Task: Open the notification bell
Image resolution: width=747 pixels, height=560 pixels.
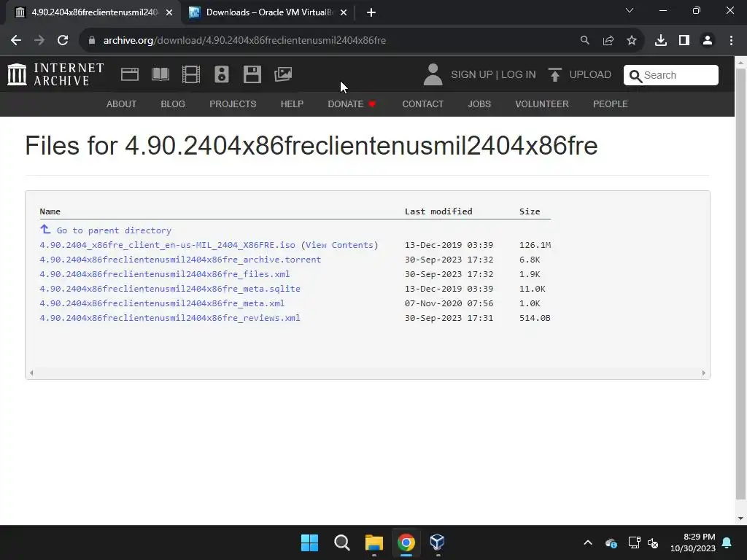Action: pos(727,542)
